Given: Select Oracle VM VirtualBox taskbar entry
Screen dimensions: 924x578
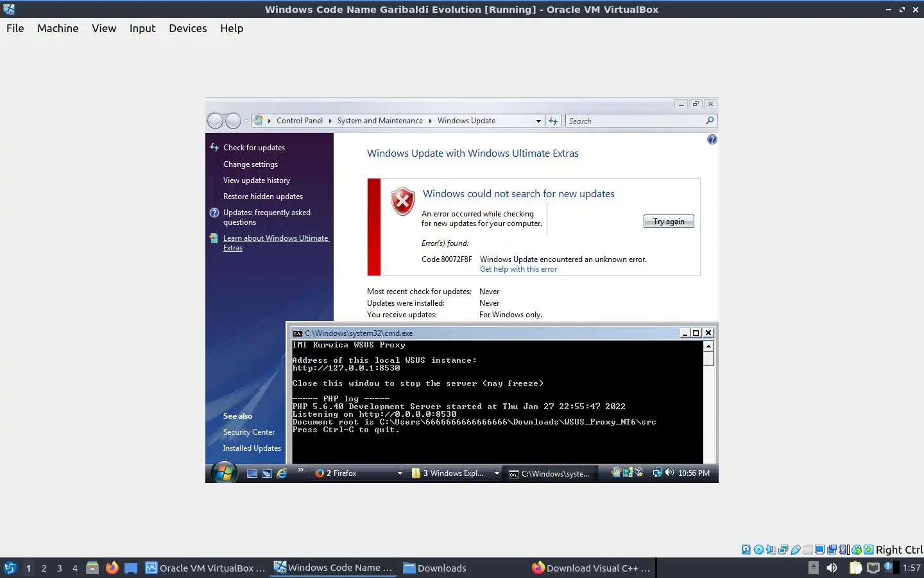Looking at the screenshot, I should (205, 568).
